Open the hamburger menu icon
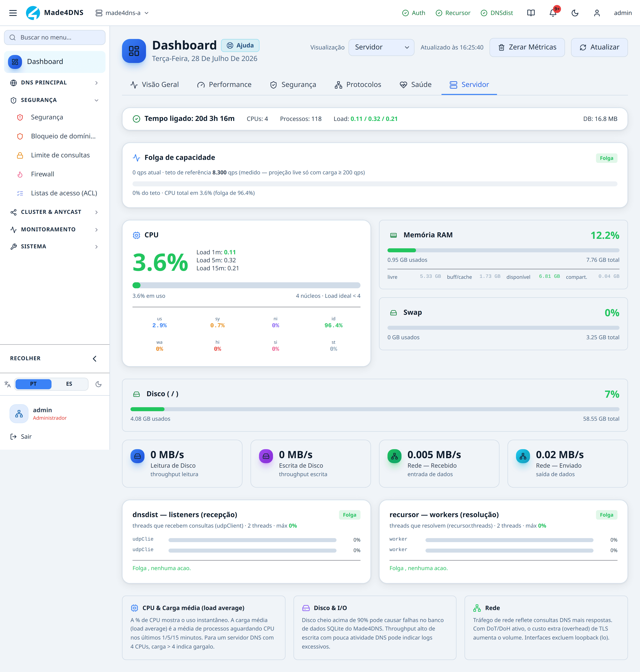 [x=13, y=13]
